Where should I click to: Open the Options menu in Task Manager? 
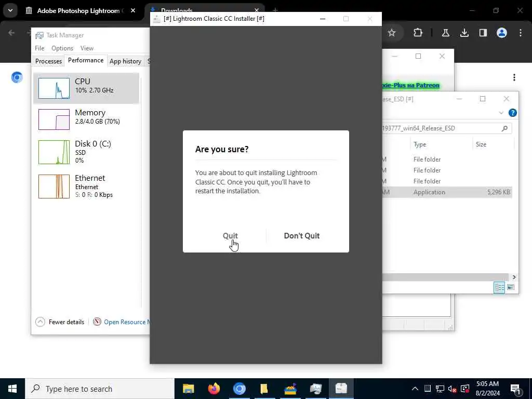click(62, 48)
